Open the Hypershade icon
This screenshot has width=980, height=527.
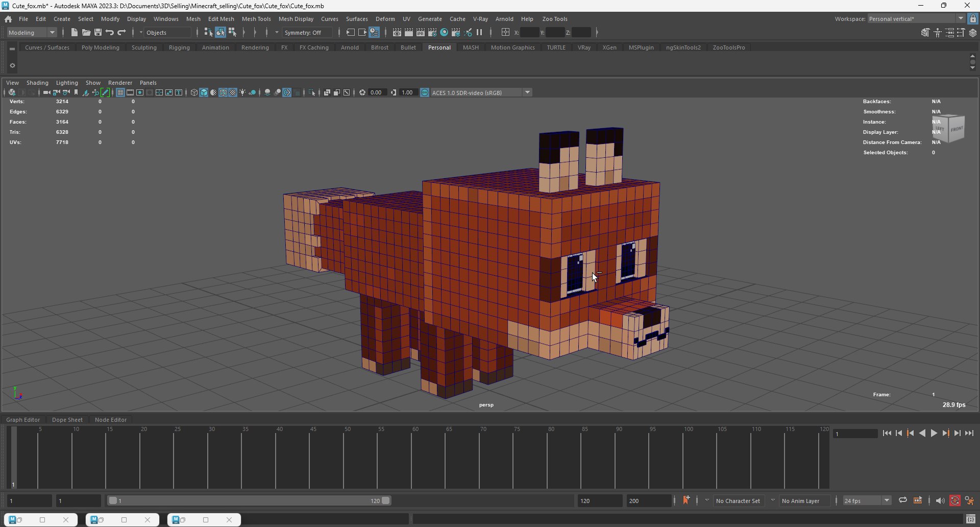444,32
